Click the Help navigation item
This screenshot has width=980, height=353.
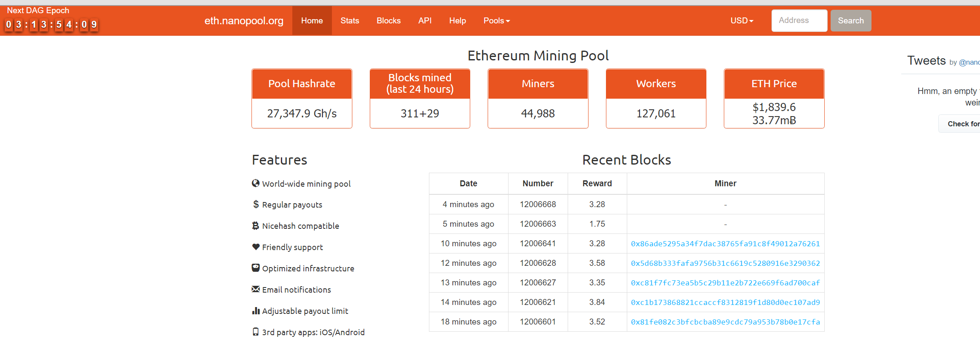[x=457, y=21]
